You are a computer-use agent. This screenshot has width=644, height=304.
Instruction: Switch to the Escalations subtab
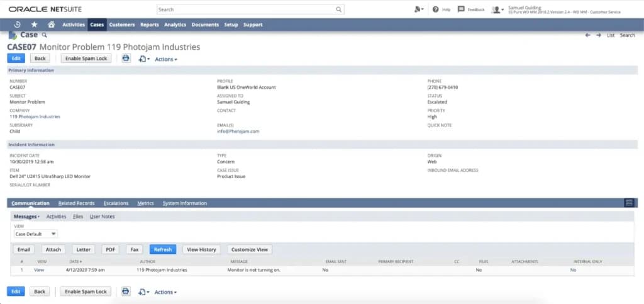coord(116,203)
